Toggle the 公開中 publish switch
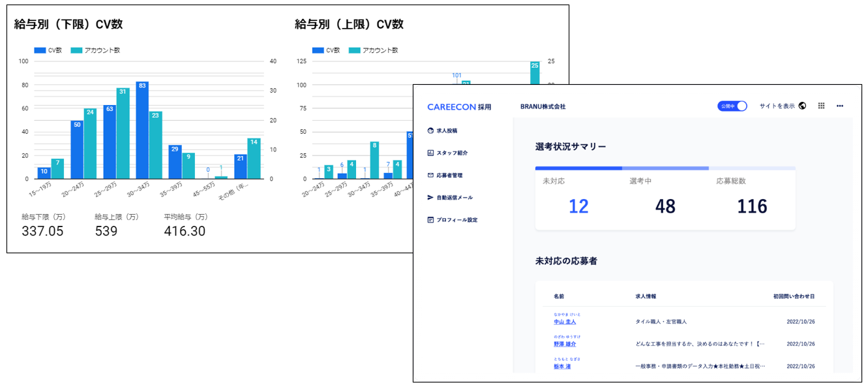Image resolution: width=868 pixels, height=387 pixels. pos(732,106)
